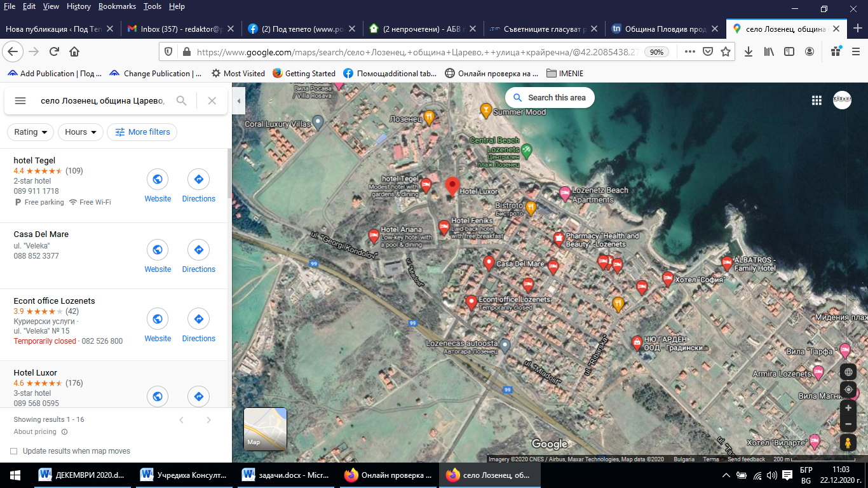Click Hotel Luxor large red pin
Image resolution: width=868 pixels, height=488 pixels.
tap(452, 186)
